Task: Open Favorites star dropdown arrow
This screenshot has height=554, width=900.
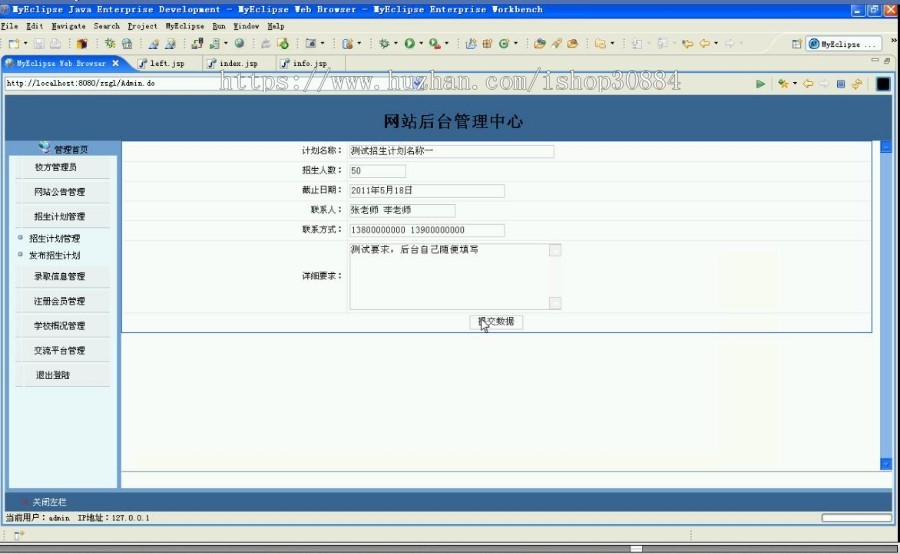Action: pos(795,84)
